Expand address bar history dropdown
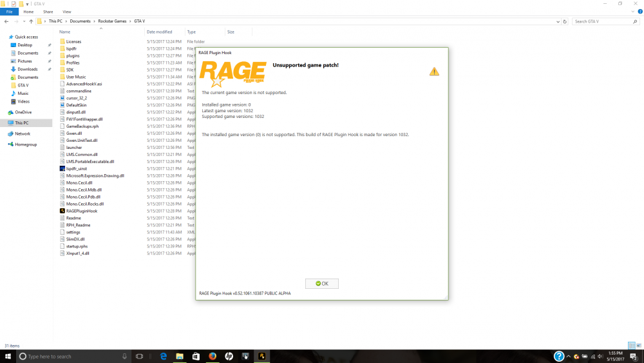Viewport: 644px width, 363px height. coord(558,21)
